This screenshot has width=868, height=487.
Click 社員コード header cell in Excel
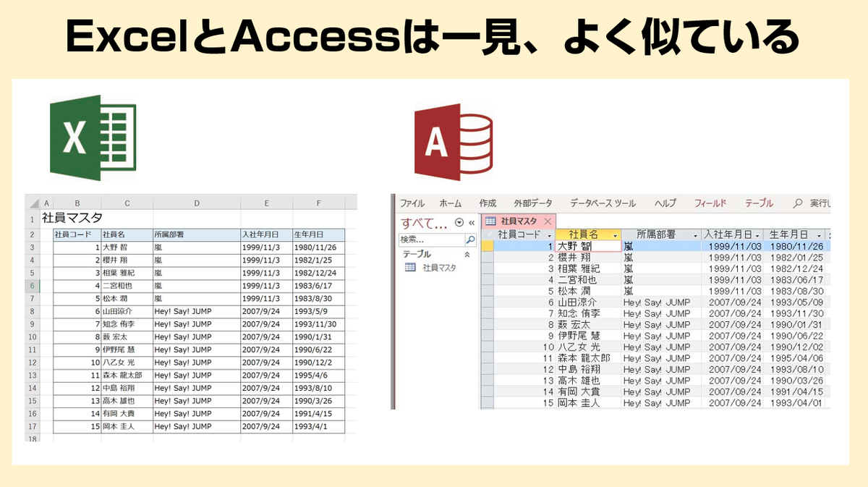click(x=77, y=235)
